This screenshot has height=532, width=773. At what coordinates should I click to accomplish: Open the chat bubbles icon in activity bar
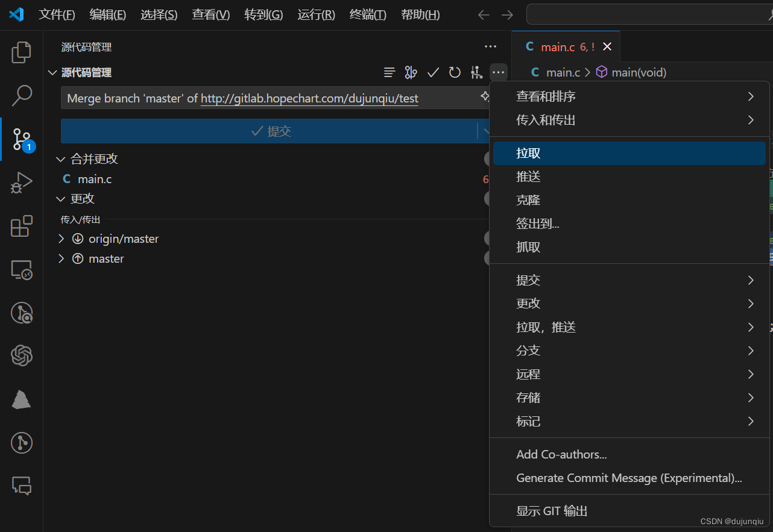[x=21, y=486]
